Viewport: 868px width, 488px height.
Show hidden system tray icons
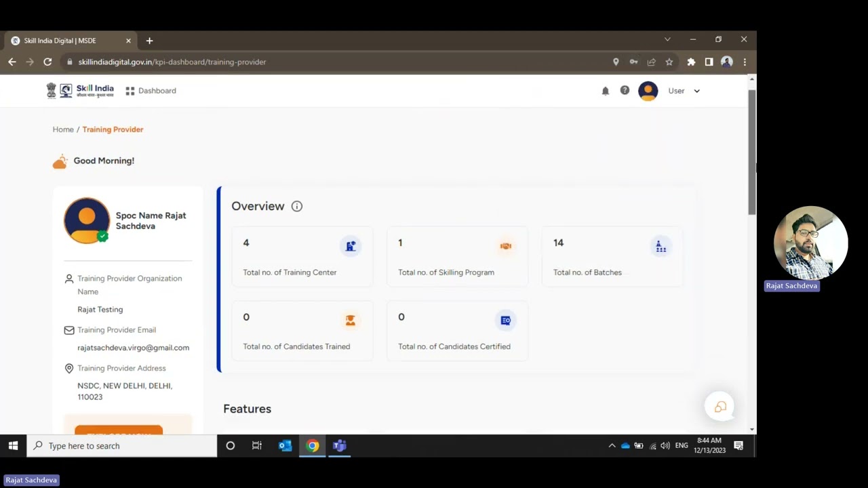pyautogui.click(x=612, y=445)
